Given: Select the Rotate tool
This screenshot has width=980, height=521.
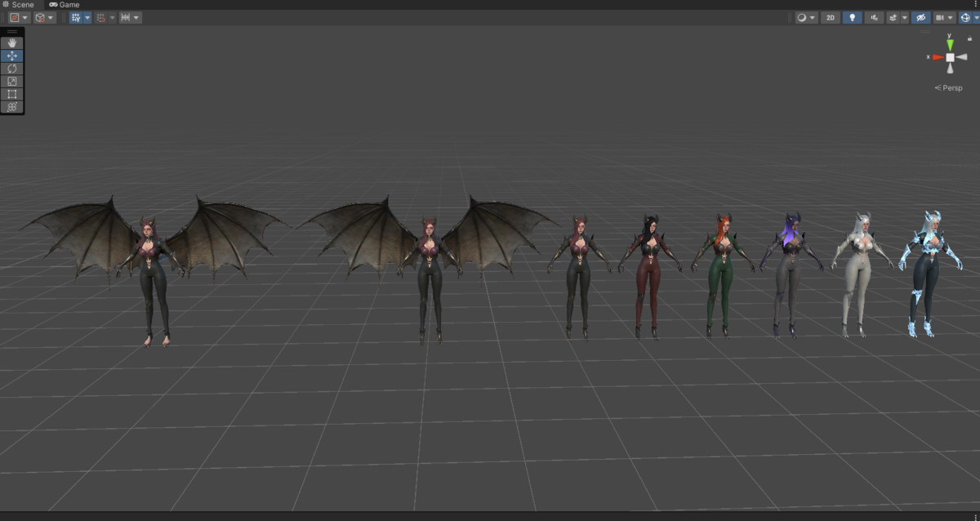Looking at the screenshot, I should click(12, 69).
